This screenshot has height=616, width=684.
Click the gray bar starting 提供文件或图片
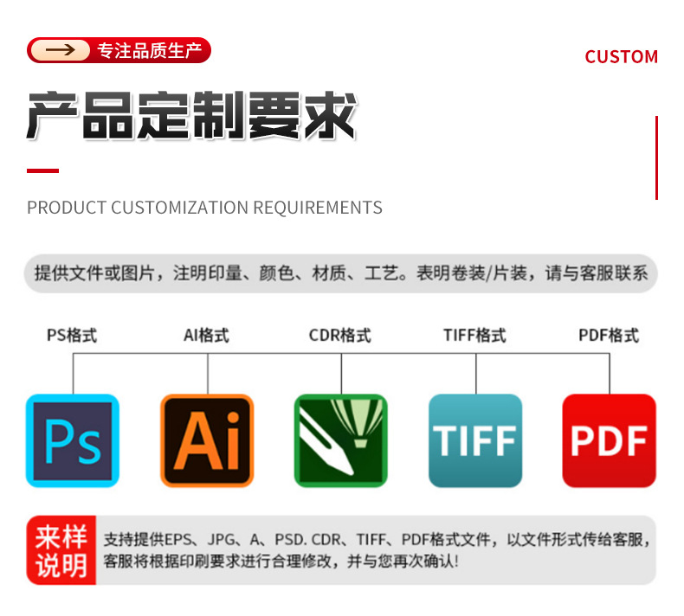point(340,273)
